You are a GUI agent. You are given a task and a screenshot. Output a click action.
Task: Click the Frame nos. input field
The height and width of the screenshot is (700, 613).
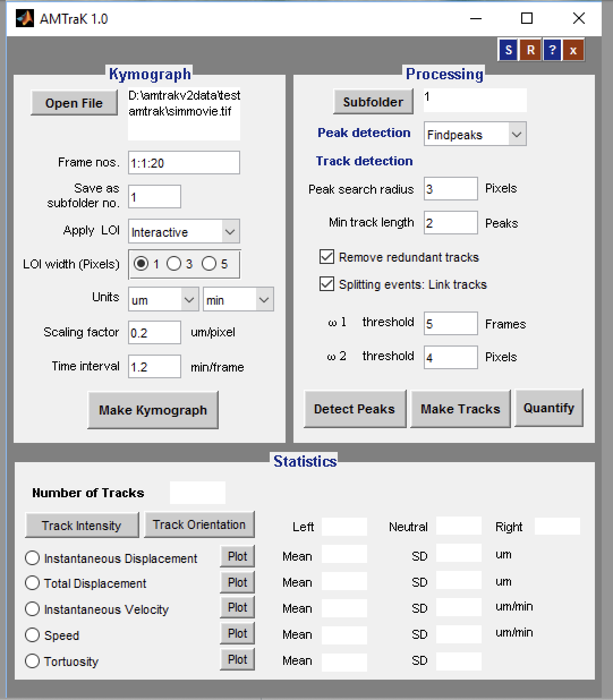[184, 163]
